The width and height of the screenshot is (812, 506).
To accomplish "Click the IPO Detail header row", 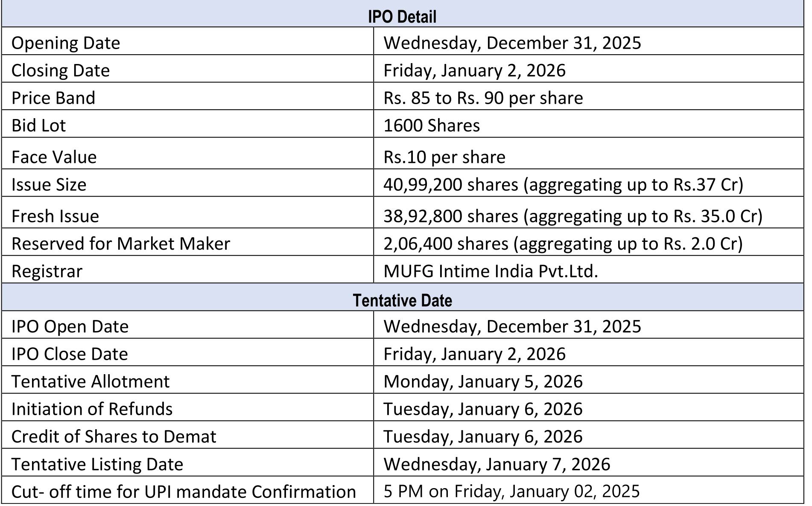I will pos(402,17).
